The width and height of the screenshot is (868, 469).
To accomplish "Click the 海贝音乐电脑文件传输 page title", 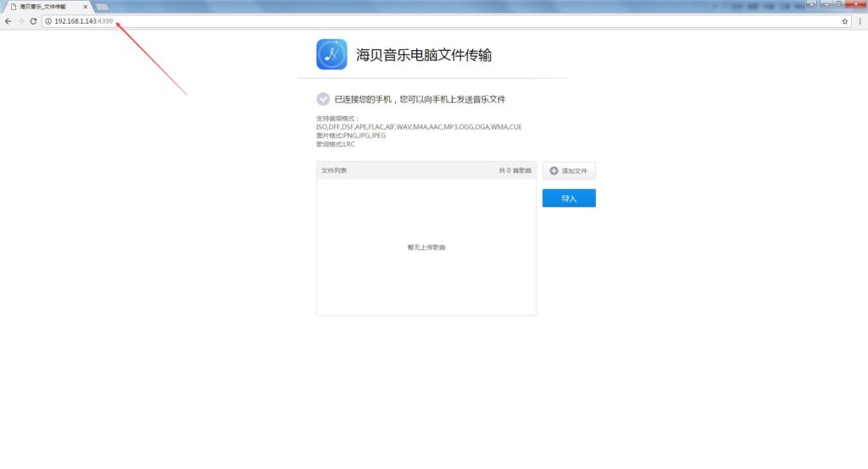I will pos(424,55).
